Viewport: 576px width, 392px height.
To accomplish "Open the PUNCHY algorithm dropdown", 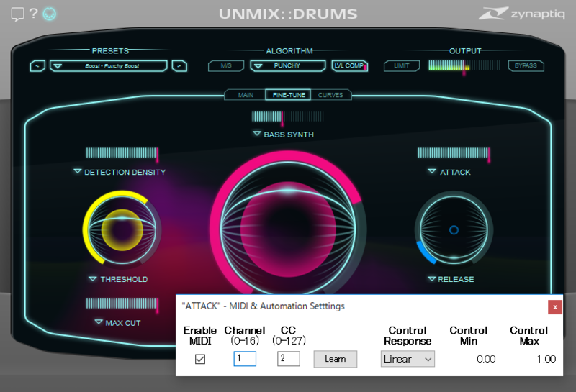I will pos(287,65).
